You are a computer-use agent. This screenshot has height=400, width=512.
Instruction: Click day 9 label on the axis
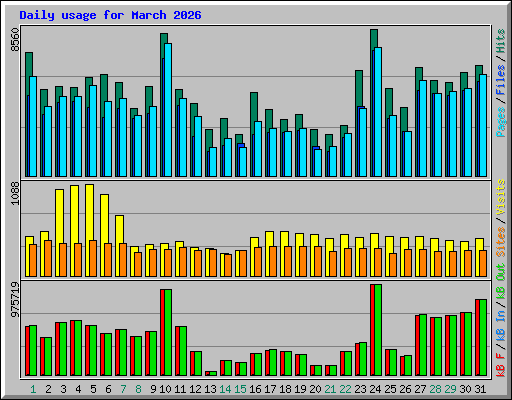tap(153, 389)
